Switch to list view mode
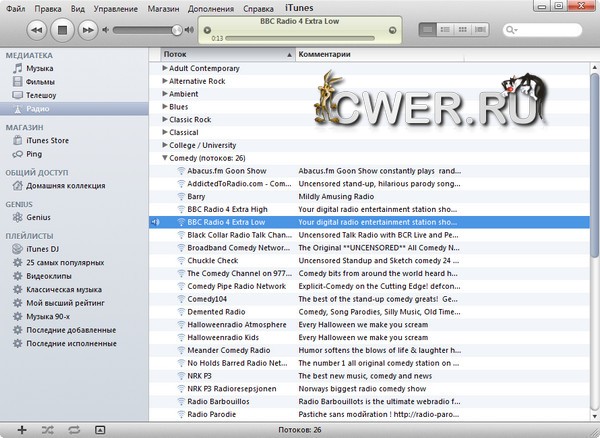600x438 pixels. 427,29
